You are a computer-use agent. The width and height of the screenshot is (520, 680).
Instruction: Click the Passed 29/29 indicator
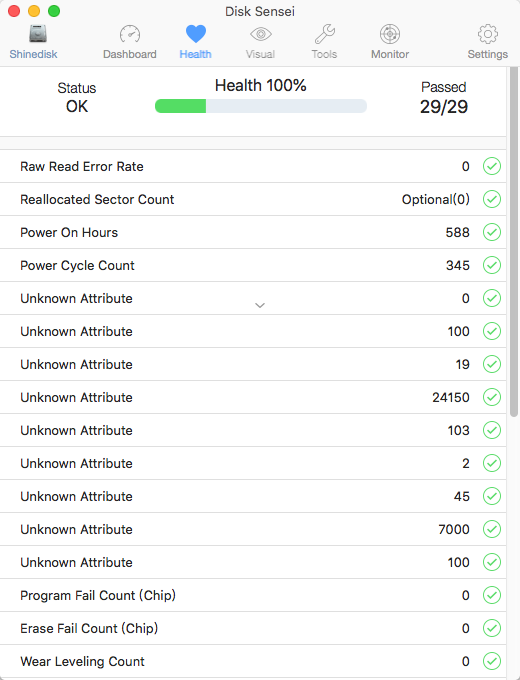444,98
